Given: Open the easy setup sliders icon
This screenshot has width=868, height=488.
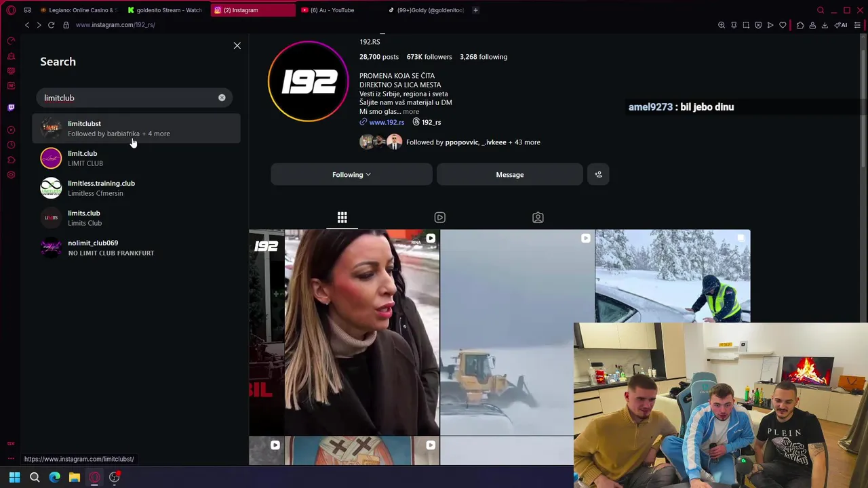Looking at the screenshot, I should tap(857, 25).
